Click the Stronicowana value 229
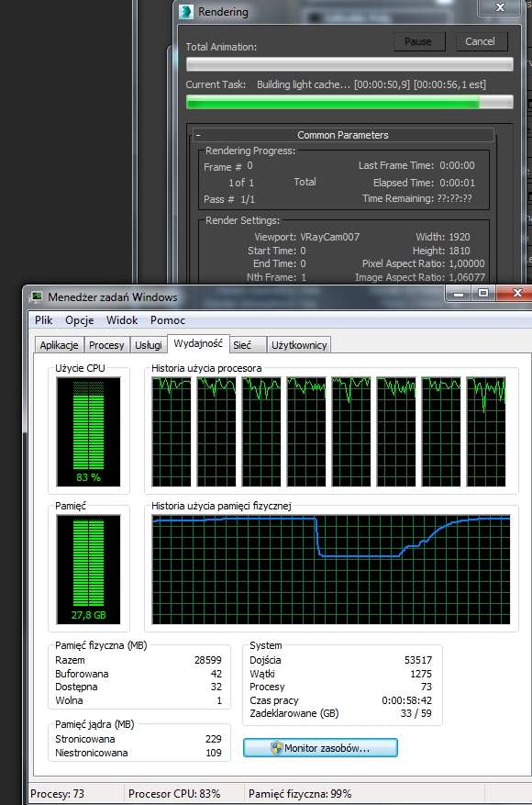The width and height of the screenshot is (532, 805). click(214, 739)
